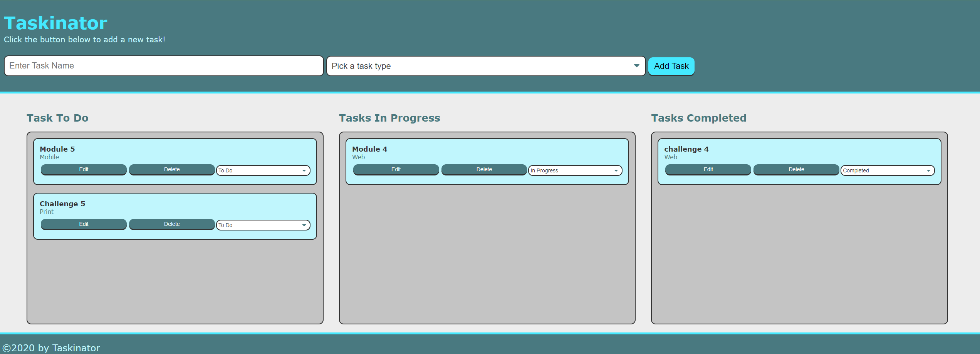
Task: Open the Completed status dropdown for challenge 4
Action: (x=888, y=170)
